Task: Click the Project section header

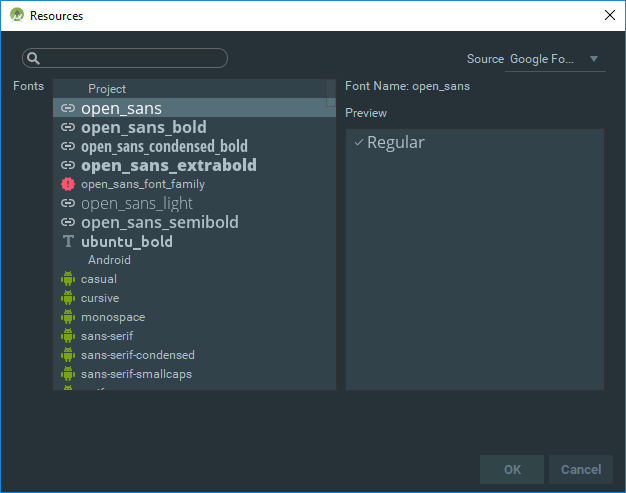Action: pos(107,89)
